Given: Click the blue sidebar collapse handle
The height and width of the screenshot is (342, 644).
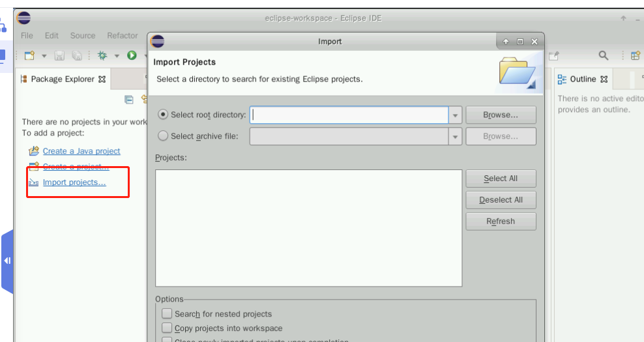Looking at the screenshot, I should click(x=7, y=261).
